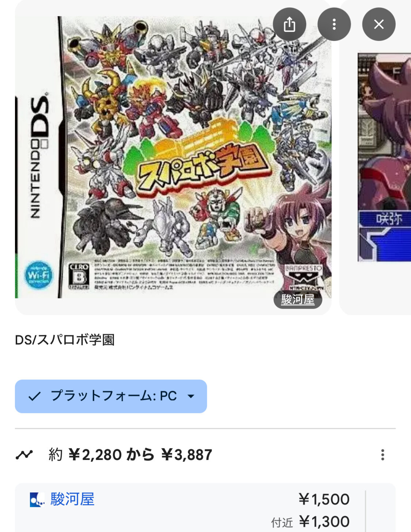Click the CERO B rating mark on the cover

[79, 277]
